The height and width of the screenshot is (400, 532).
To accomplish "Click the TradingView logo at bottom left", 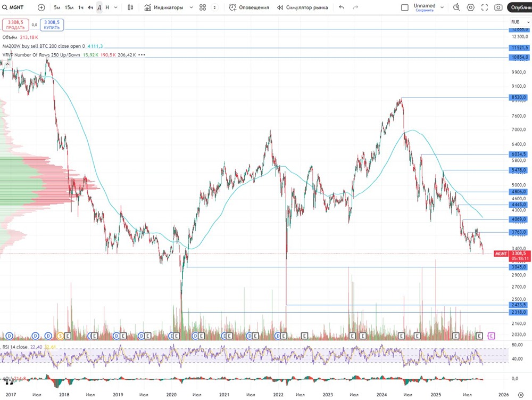I will pyautogui.click(x=10, y=382).
